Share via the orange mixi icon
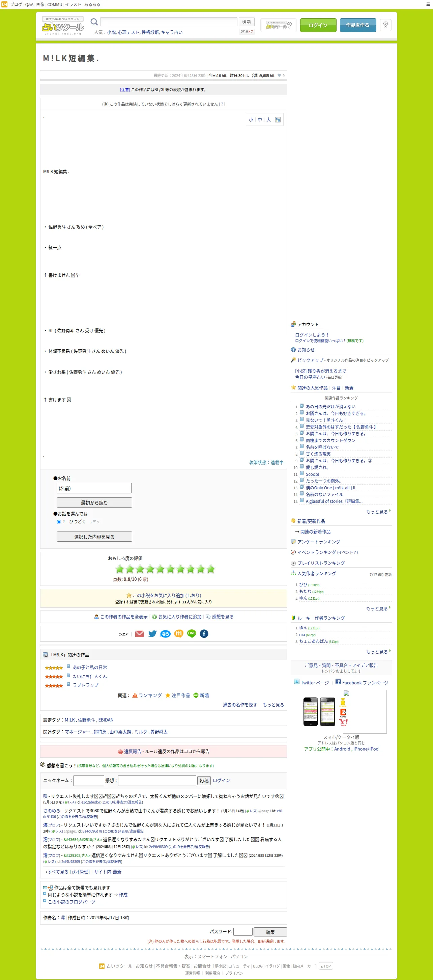The image size is (433, 980). click(x=179, y=633)
